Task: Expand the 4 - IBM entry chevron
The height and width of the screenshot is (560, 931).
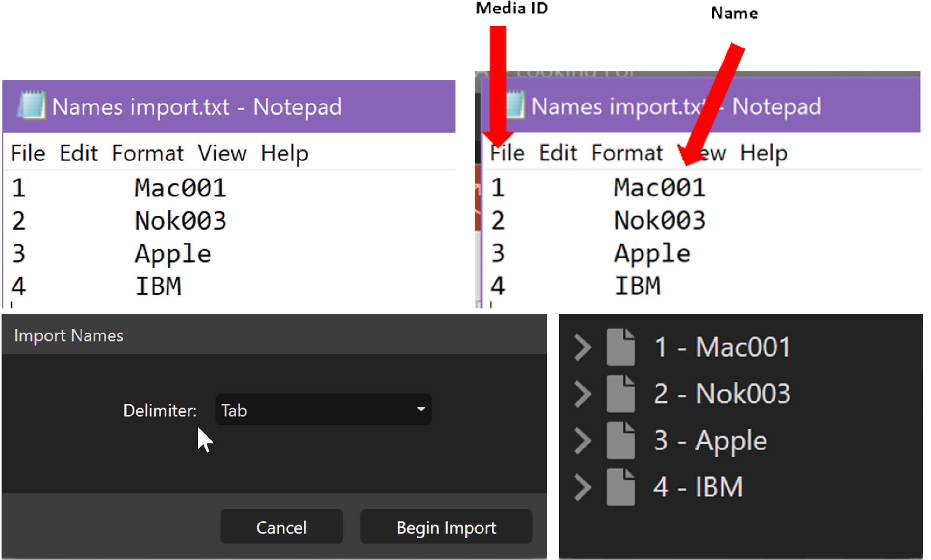Action: (582, 487)
